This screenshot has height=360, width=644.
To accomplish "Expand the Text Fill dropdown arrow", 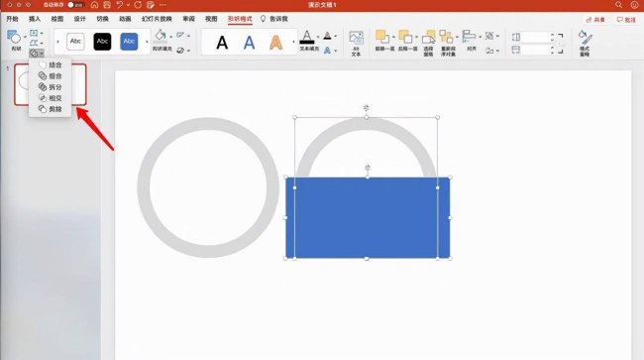I will tap(318, 37).
